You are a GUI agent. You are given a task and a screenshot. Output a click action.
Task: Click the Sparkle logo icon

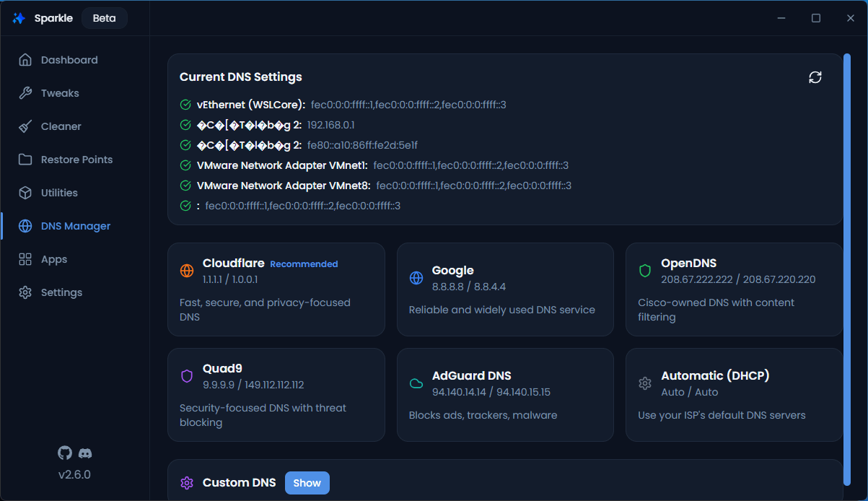(19, 18)
